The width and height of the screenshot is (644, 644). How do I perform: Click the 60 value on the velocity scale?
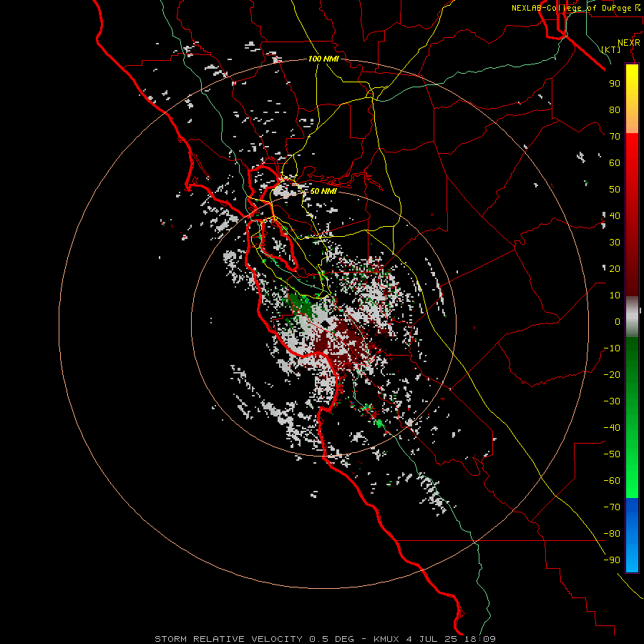pos(615,162)
